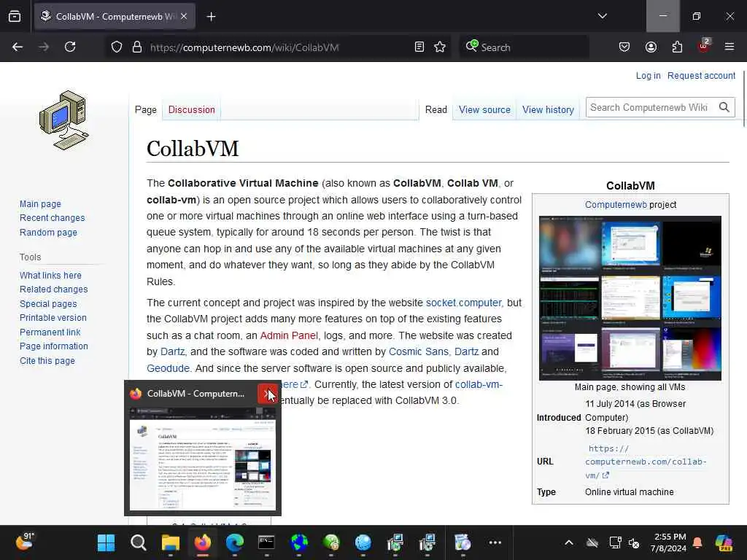The width and height of the screenshot is (747, 560).
Task: Open the tracking protection shield icon
Action: click(117, 47)
